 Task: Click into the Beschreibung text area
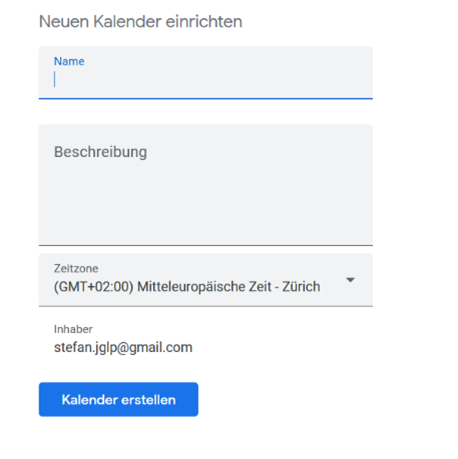point(205,185)
